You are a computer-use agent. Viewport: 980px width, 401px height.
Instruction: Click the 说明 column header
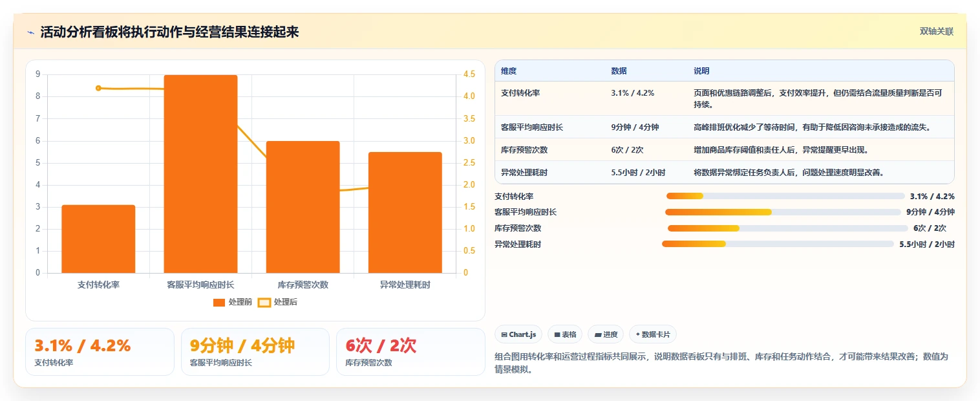(x=701, y=70)
